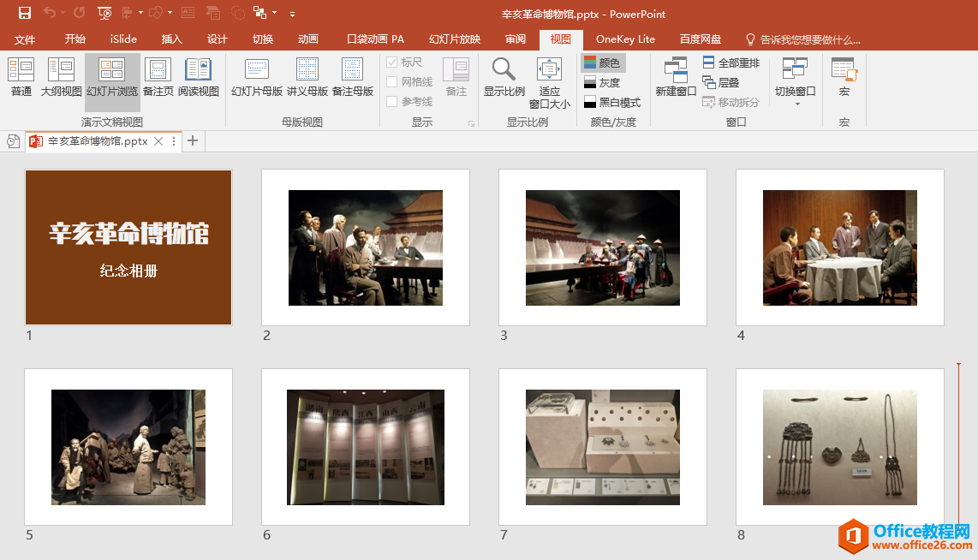
Task: Open Reading view (阅读视图)
Action: pos(199,77)
